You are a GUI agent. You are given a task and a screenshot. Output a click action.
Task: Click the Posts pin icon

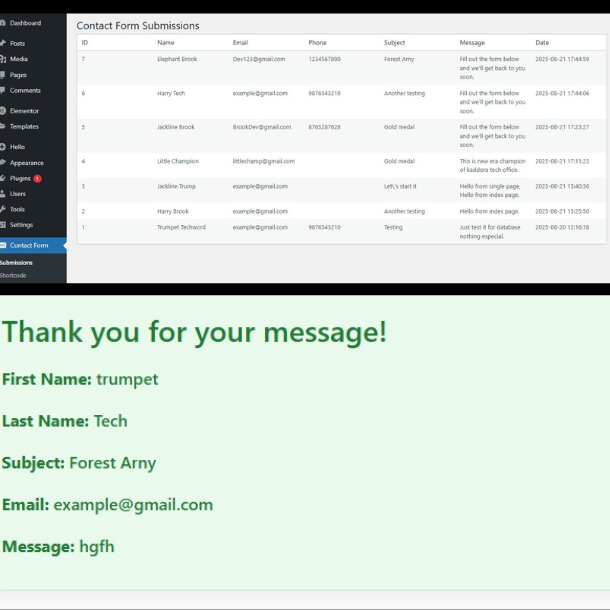pyautogui.click(x=4, y=43)
